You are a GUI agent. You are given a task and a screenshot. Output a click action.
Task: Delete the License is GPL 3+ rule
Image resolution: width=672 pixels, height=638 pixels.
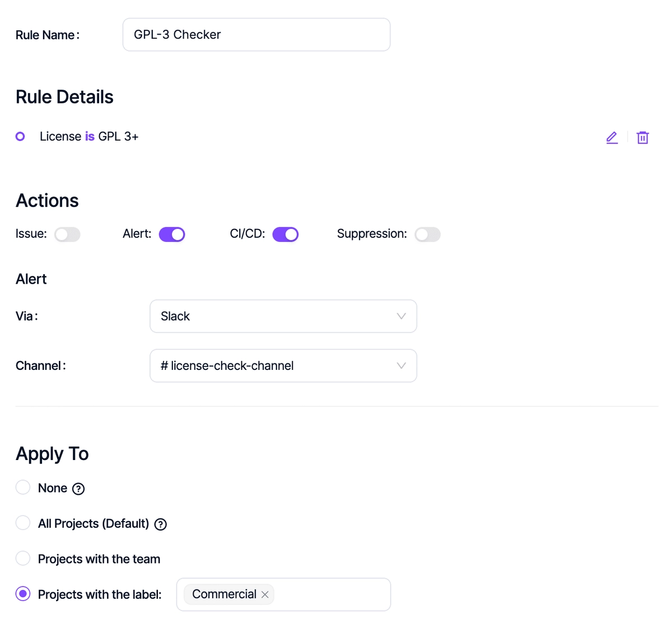(642, 138)
